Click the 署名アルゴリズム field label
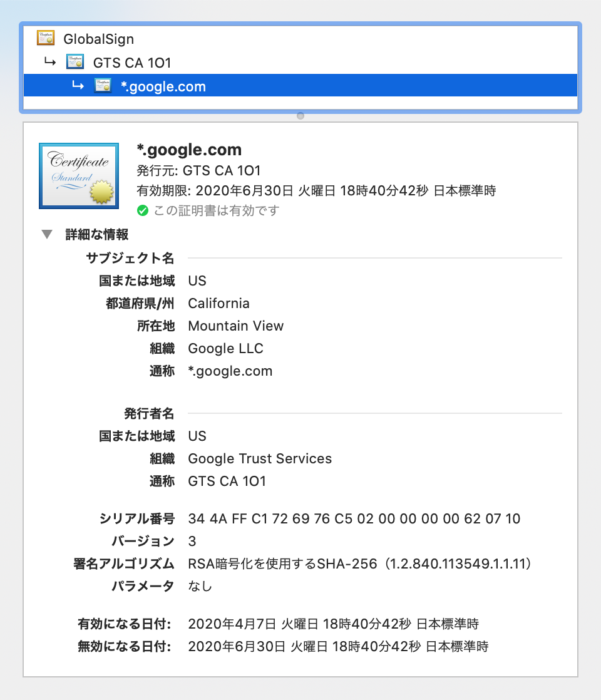The image size is (601, 700). pos(124,564)
